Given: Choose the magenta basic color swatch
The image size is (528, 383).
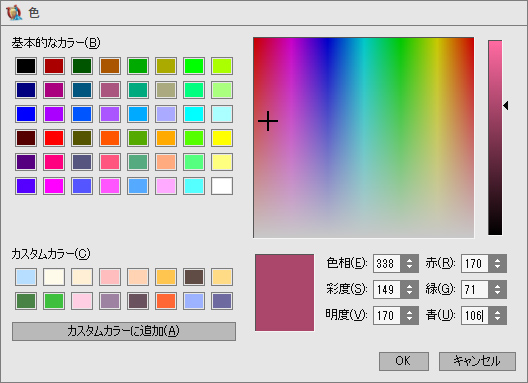Looking at the screenshot, I should tap(54, 186).
